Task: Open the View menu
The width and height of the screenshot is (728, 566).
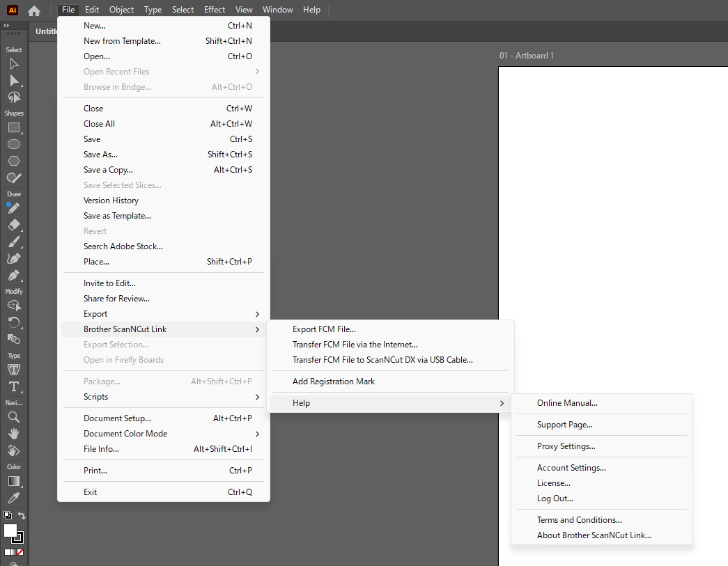Action: click(x=244, y=10)
